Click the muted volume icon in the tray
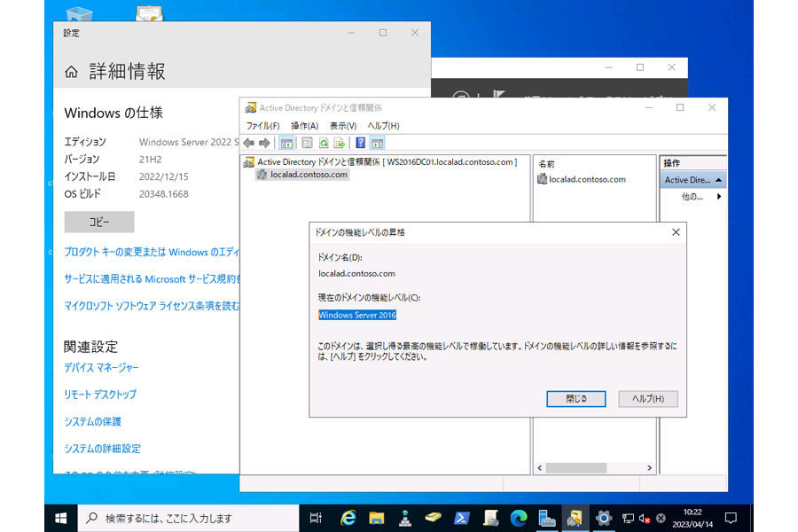The image size is (798, 532). pos(645,518)
